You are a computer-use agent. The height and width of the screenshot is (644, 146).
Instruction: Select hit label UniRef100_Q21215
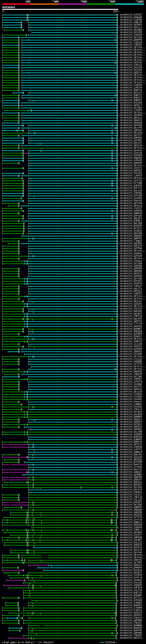[x=131, y=457]
